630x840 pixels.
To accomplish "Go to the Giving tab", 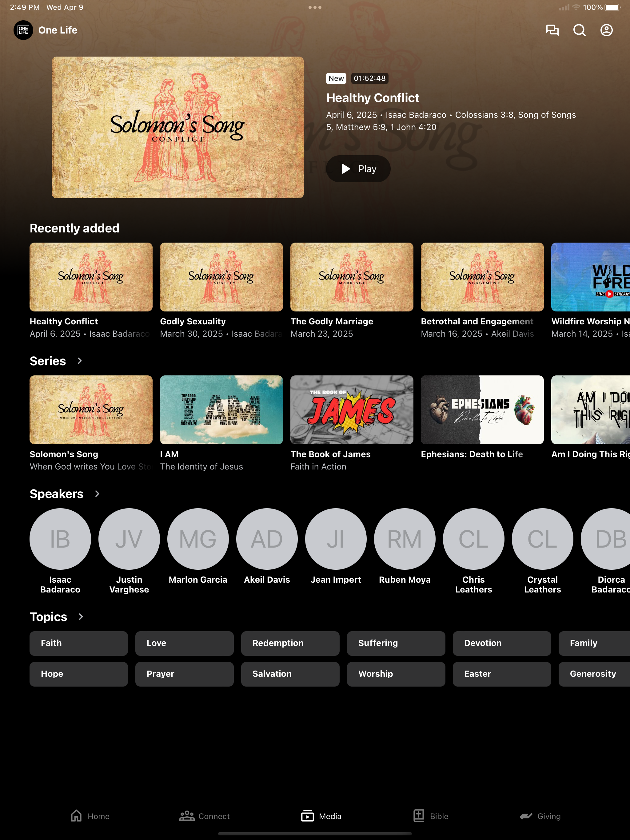I will tap(540, 816).
